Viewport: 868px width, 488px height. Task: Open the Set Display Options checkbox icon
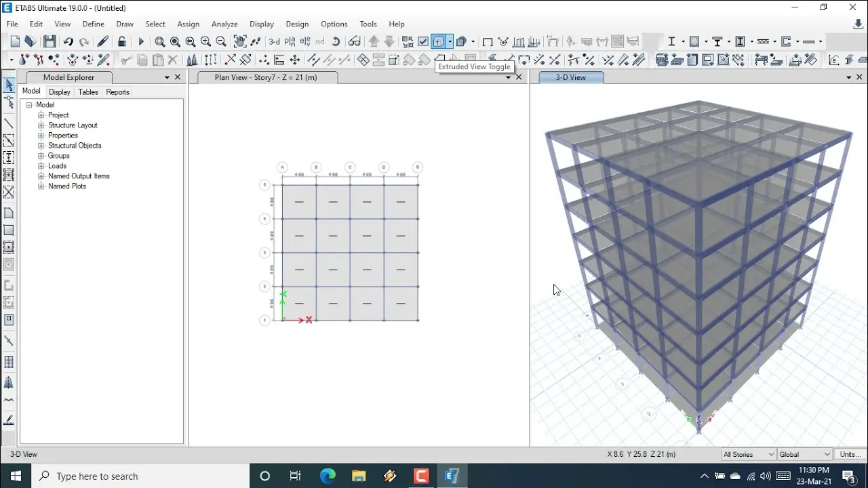[x=423, y=42]
